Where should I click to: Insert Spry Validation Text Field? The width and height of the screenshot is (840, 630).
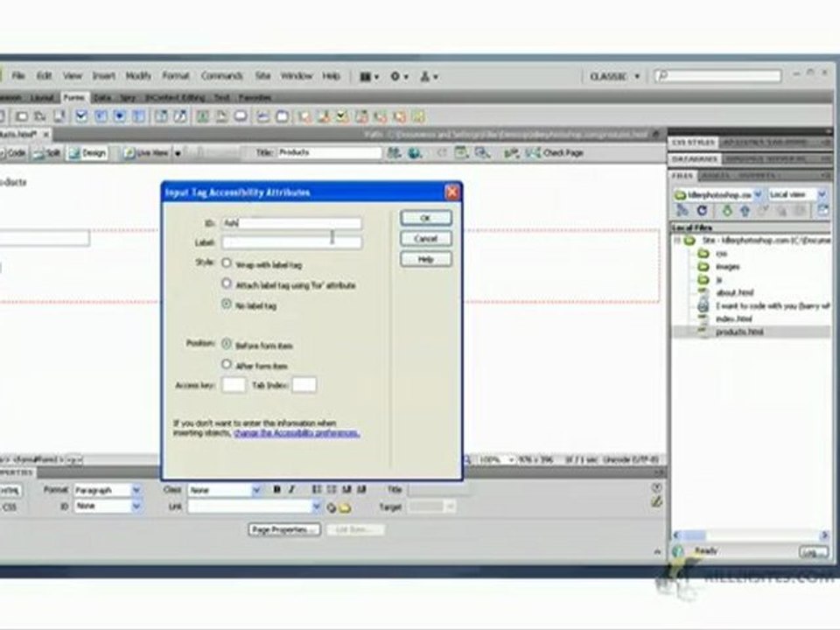click(304, 116)
